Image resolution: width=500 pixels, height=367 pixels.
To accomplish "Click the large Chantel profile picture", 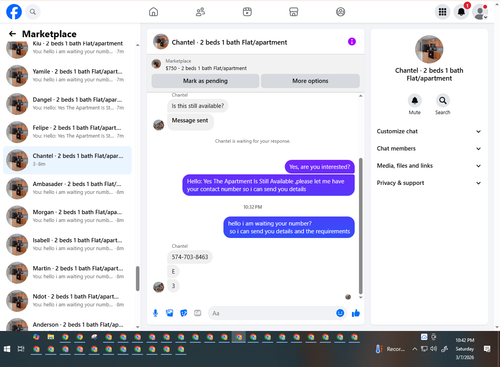I will click(429, 49).
